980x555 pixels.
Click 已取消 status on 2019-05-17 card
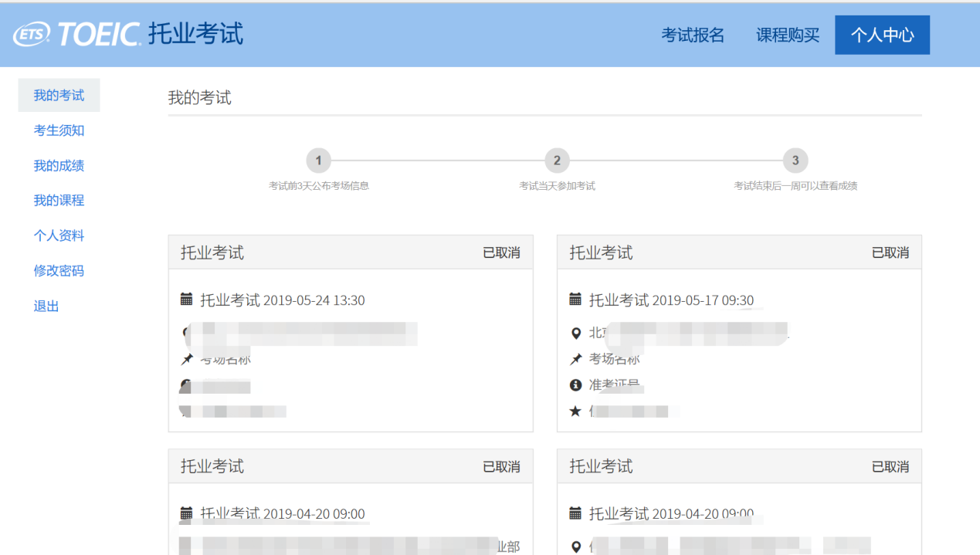click(x=890, y=252)
